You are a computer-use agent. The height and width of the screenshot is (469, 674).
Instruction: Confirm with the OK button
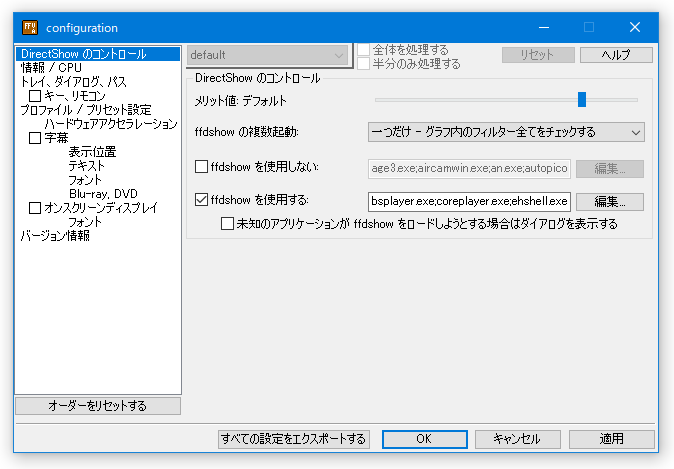(x=425, y=439)
